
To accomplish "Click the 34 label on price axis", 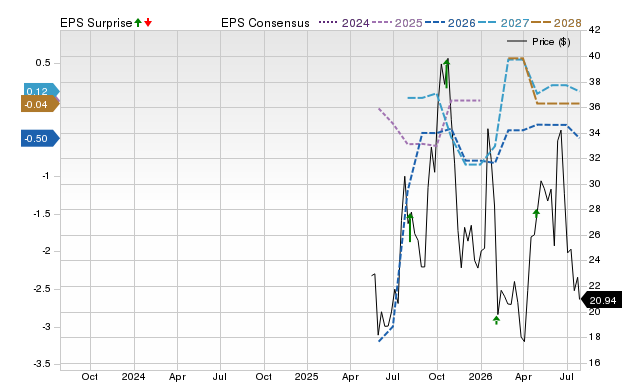I will click(x=595, y=133).
